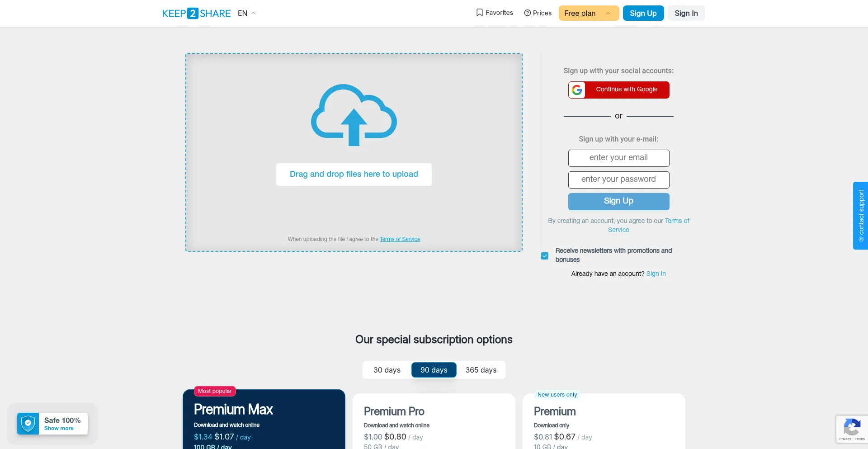Click the cloud upload icon
Screen dimensions: 868x449
pyautogui.click(x=354, y=115)
